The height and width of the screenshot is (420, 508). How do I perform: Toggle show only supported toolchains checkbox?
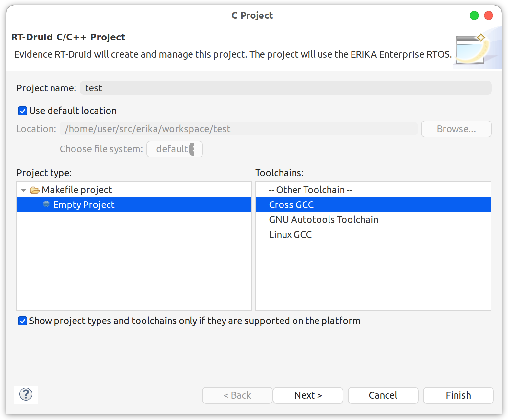click(23, 321)
